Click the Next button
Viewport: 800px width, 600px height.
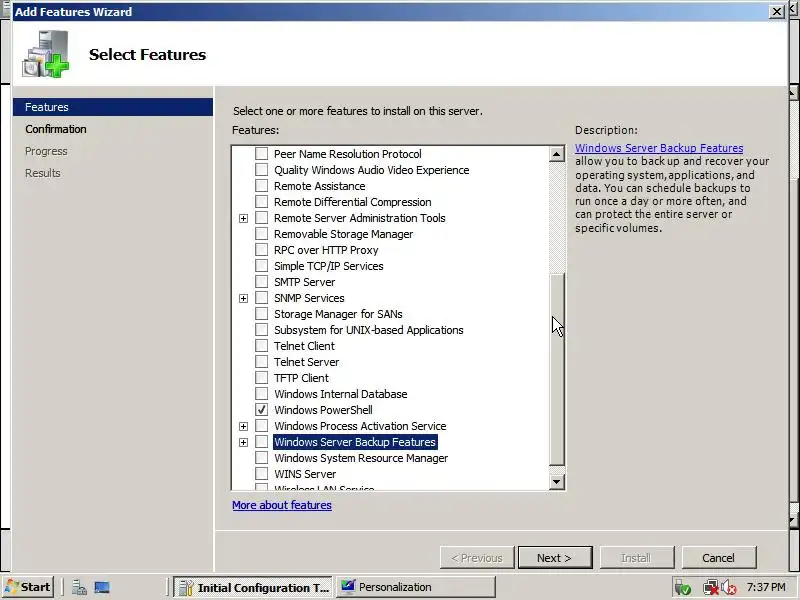[555, 558]
